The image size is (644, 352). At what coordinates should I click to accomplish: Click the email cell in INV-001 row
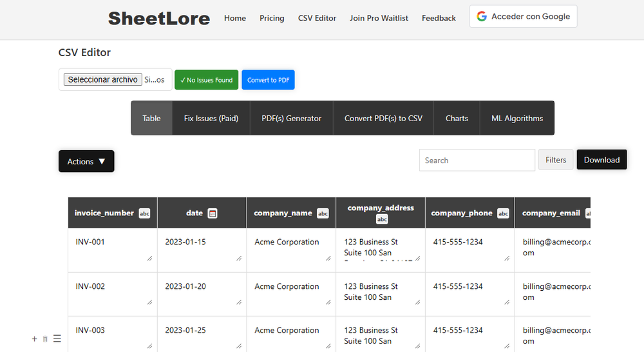(553, 250)
